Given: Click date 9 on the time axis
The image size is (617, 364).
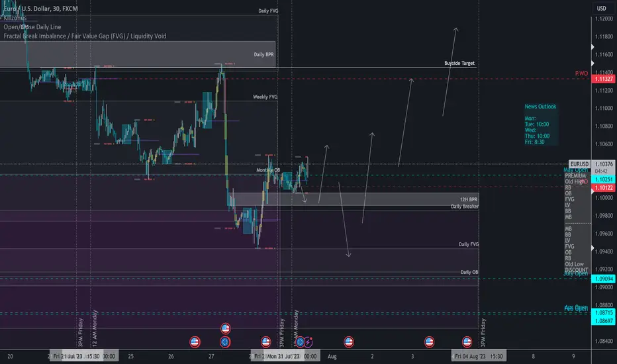Looking at the screenshot, I should (573, 356).
